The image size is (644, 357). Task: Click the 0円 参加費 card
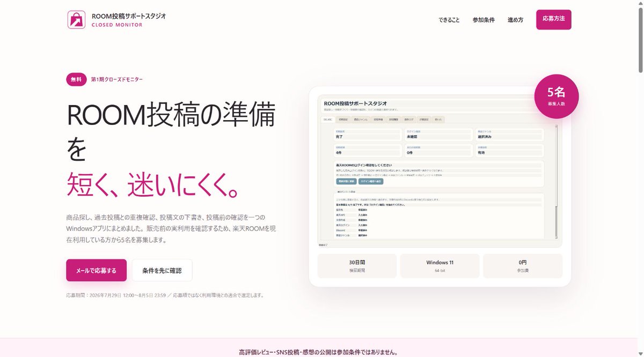[x=523, y=266]
